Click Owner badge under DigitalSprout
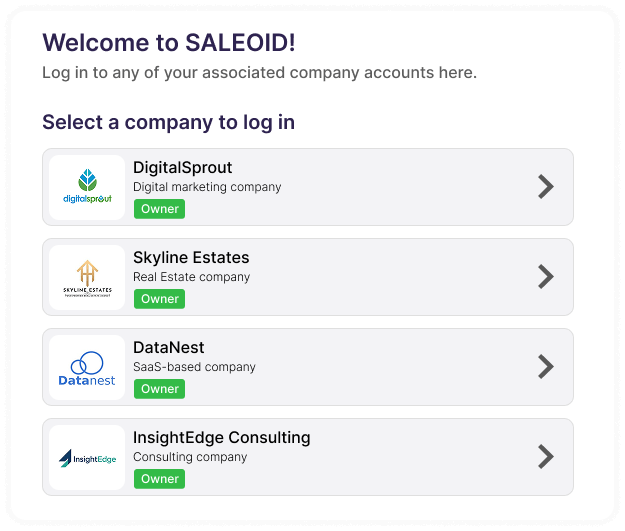The image size is (625, 531). coord(159,209)
